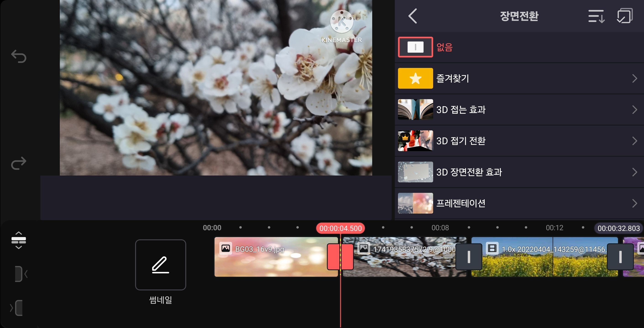
Task: Click the apply-to-all checkbox icon
Action: click(625, 16)
